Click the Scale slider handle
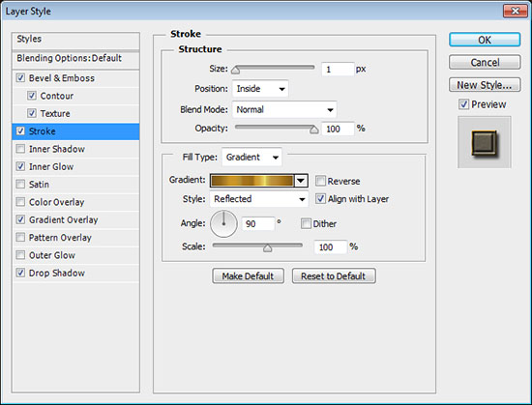This screenshot has height=405, width=532. 267,248
